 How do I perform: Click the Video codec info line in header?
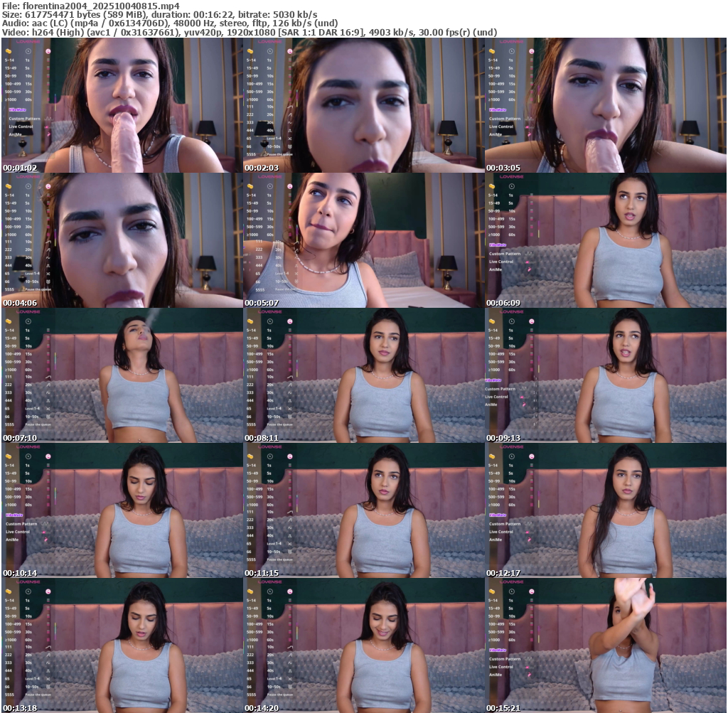249,32
